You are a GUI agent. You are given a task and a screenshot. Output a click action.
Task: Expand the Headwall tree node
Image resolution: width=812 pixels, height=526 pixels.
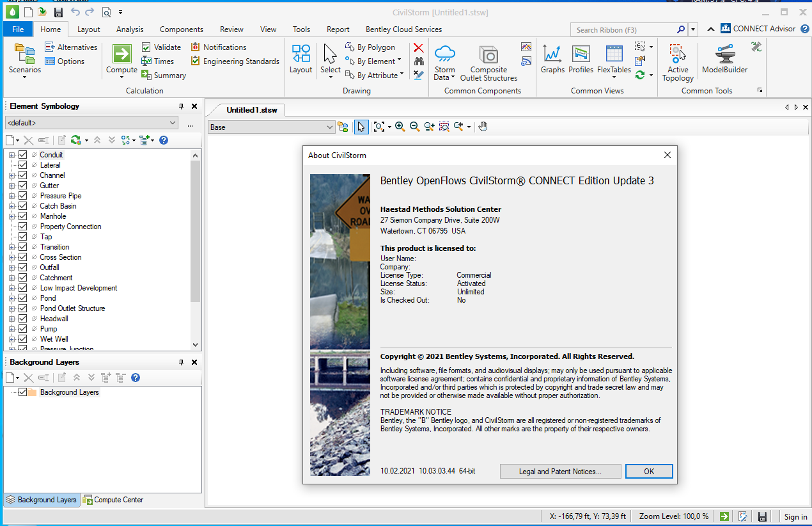tap(12, 319)
